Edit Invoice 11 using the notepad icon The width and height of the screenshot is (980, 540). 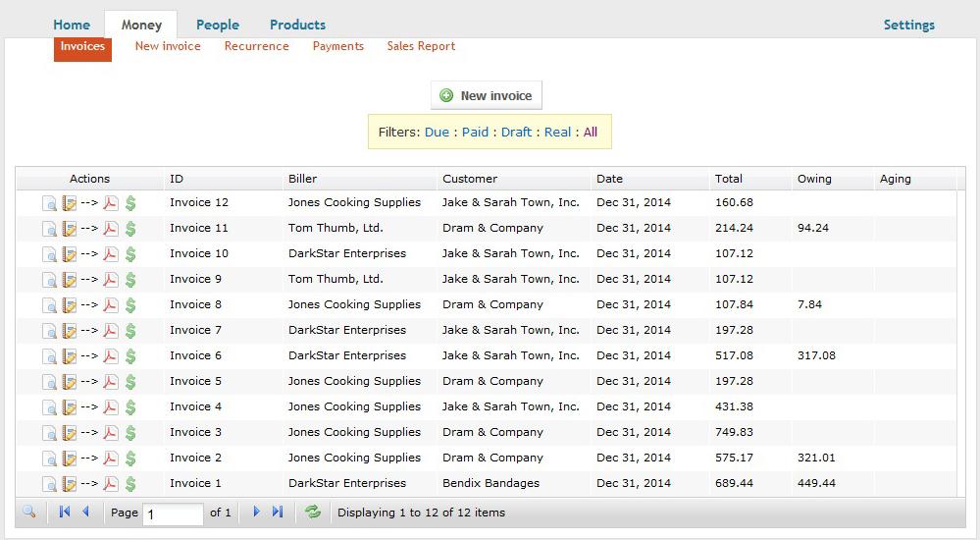tap(70, 229)
